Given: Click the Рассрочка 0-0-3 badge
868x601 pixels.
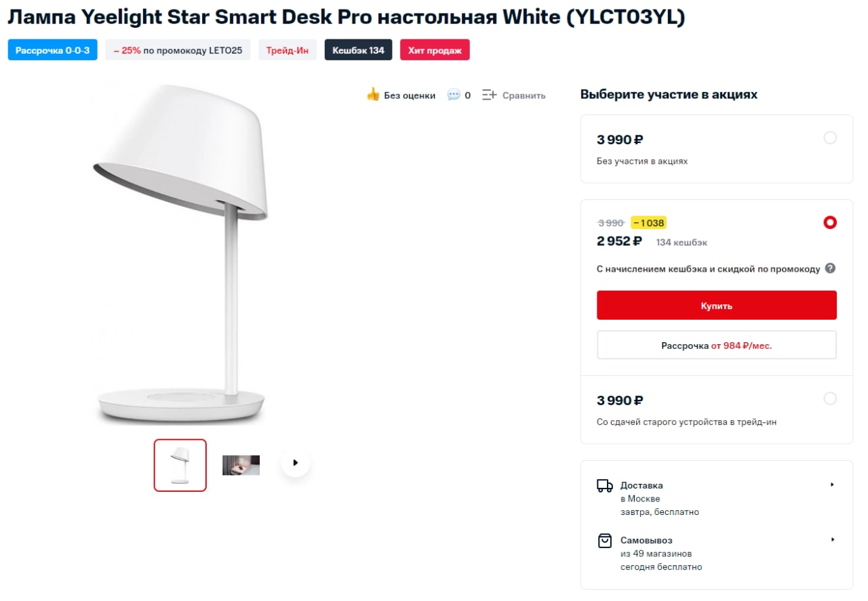Looking at the screenshot, I should pos(52,49).
